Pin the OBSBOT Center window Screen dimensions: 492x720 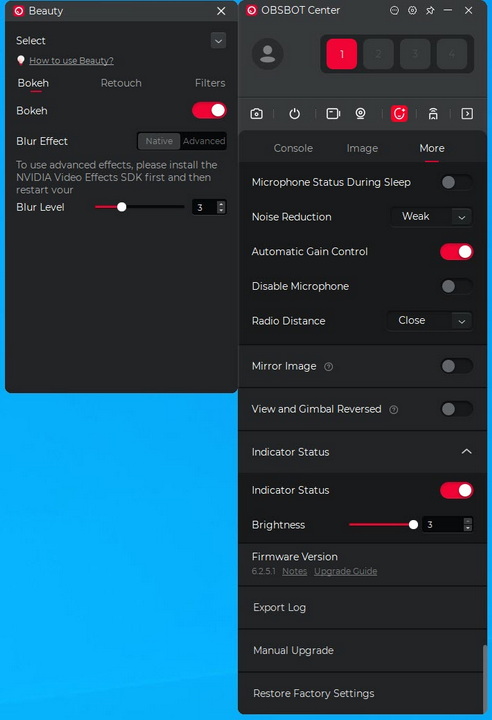(x=430, y=10)
